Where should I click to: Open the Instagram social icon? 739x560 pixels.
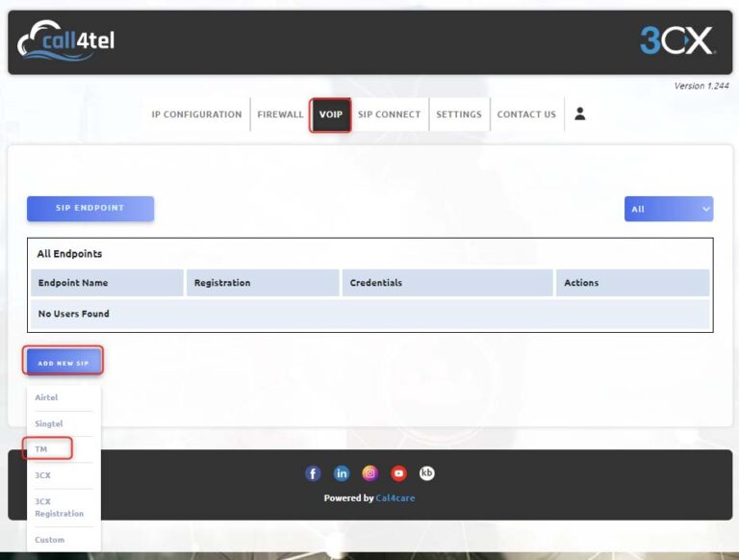click(369, 473)
